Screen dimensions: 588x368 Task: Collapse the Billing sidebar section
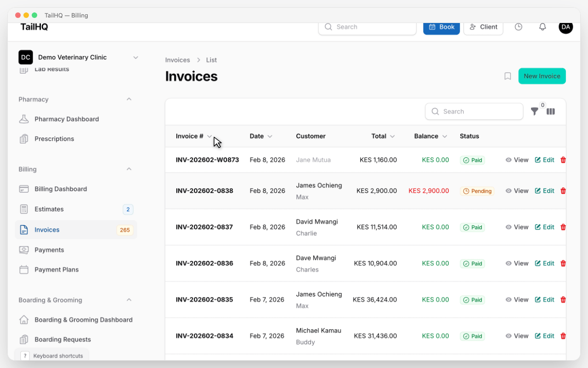(x=129, y=169)
